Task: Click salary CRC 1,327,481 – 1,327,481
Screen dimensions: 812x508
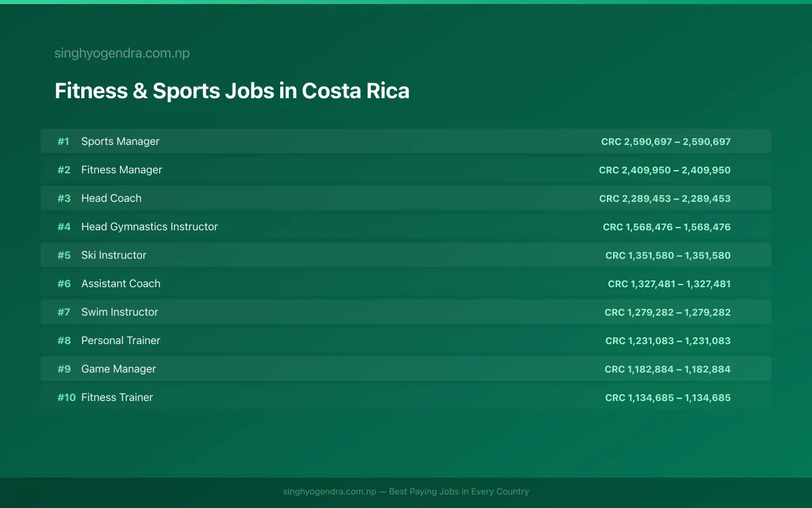Action: coord(669,284)
